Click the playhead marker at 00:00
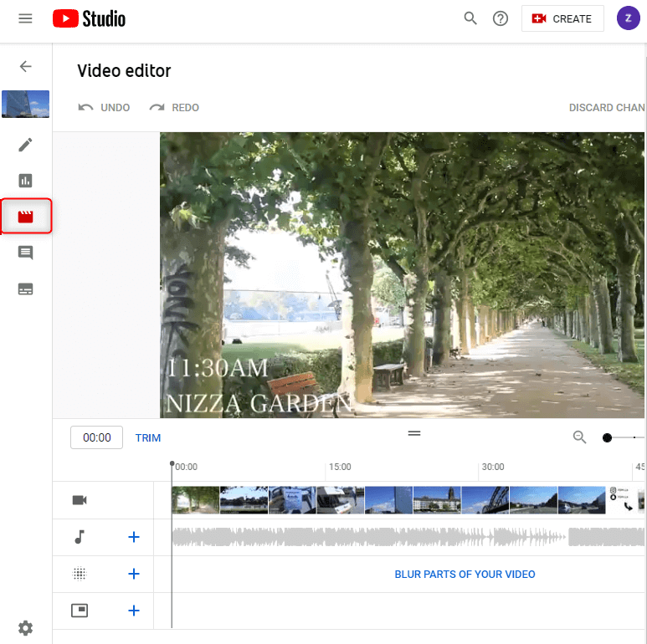Viewport: 647px width, 644px height. [x=172, y=464]
